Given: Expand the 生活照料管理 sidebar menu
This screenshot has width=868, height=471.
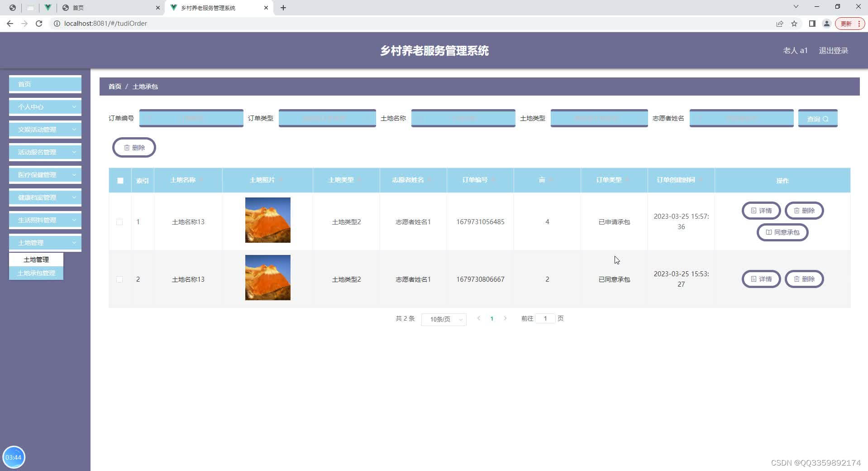Looking at the screenshot, I should pyautogui.click(x=45, y=220).
